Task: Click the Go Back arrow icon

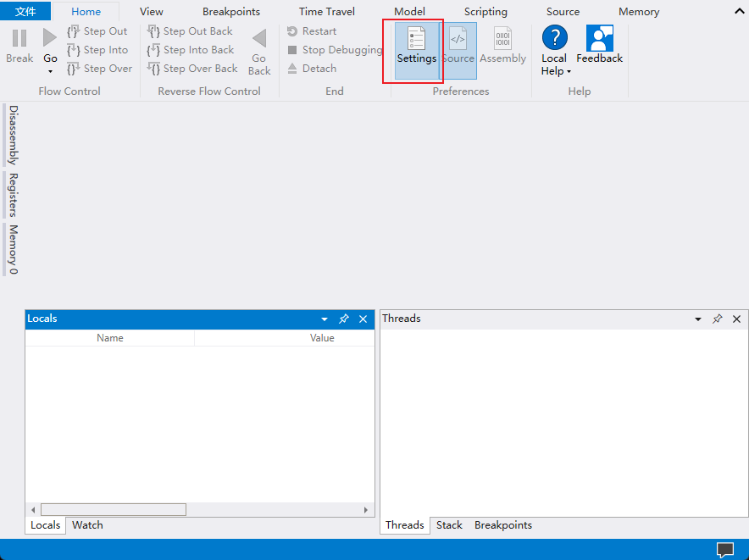Action: (259, 38)
